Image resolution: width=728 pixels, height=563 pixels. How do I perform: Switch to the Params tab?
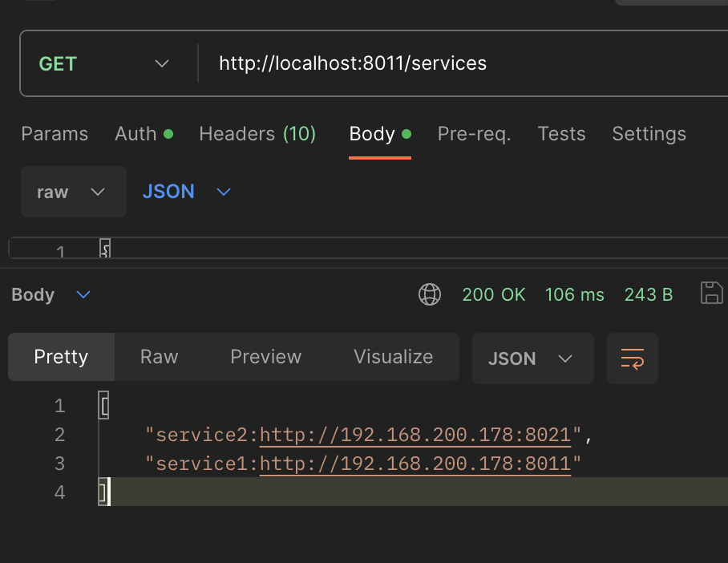tap(55, 134)
